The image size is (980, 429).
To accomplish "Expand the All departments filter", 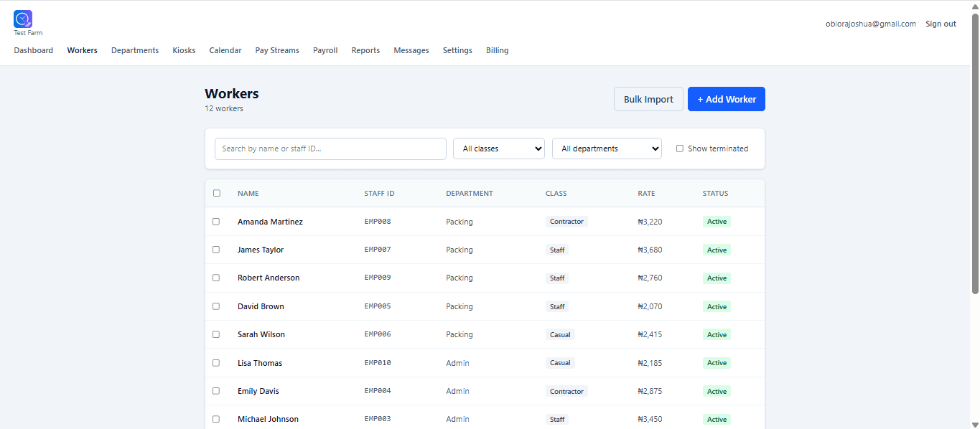I will [607, 148].
